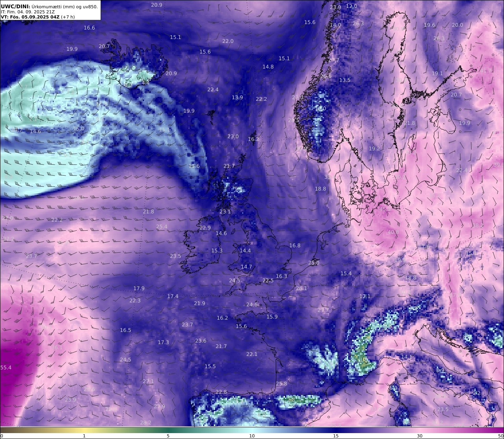Viewport: 504px width, 439px height.
Task: Click the map value 16.6
Action: [x=89, y=28]
